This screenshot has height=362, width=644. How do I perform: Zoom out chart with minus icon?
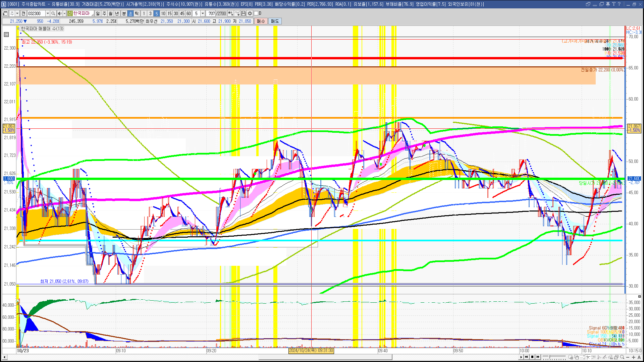point(628,357)
